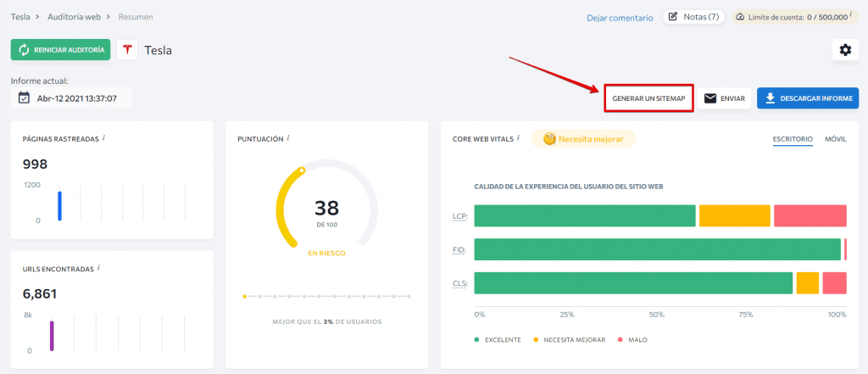Download report with Descargar Informe
Screen dimensions: 868x374
click(x=808, y=98)
